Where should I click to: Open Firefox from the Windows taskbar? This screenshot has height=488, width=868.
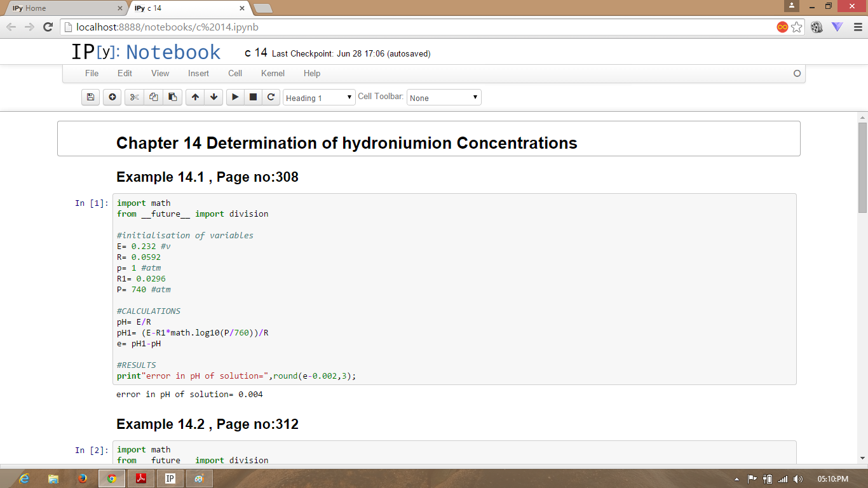(83, 478)
